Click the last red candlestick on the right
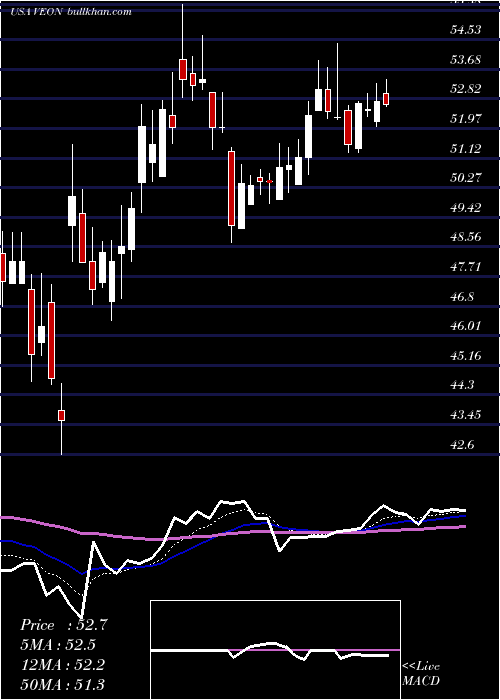 click(x=386, y=99)
